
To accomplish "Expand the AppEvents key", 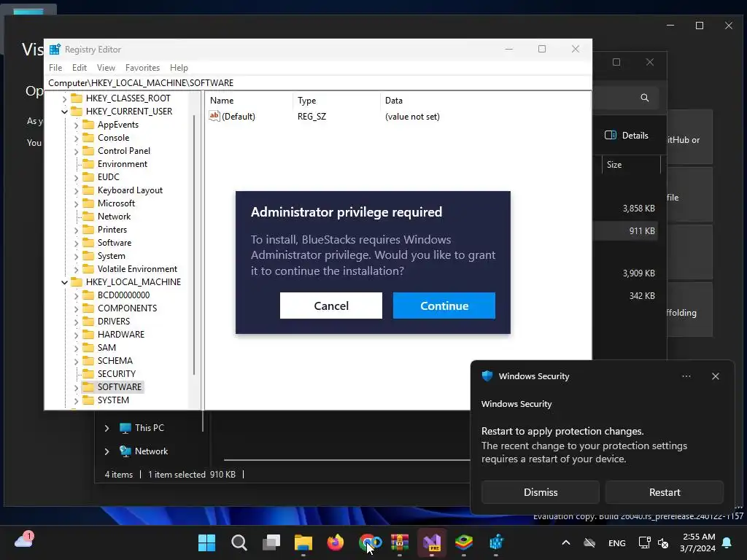I will pos(76,125).
